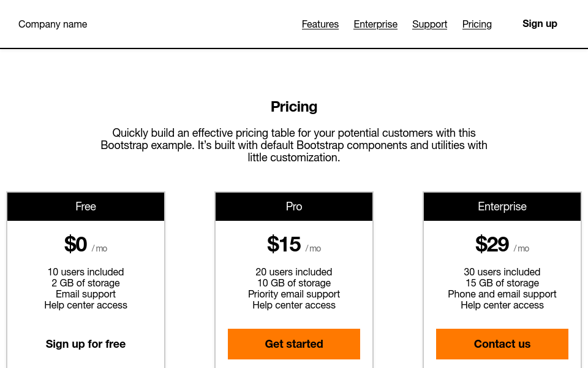Click Phone and email support under Enterprise
Image resolution: width=588 pixels, height=368 pixels.
(x=502, y=294)
